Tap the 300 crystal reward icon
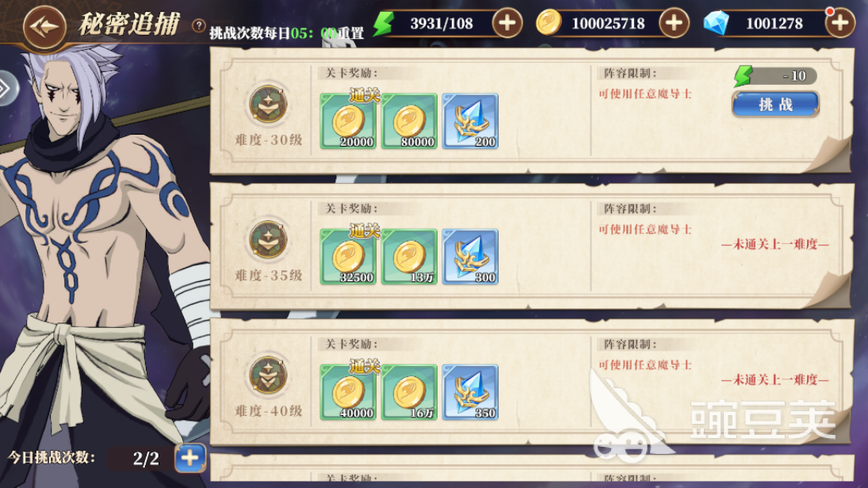The height and width of the screenshot is (488, 868). [470, 257]
